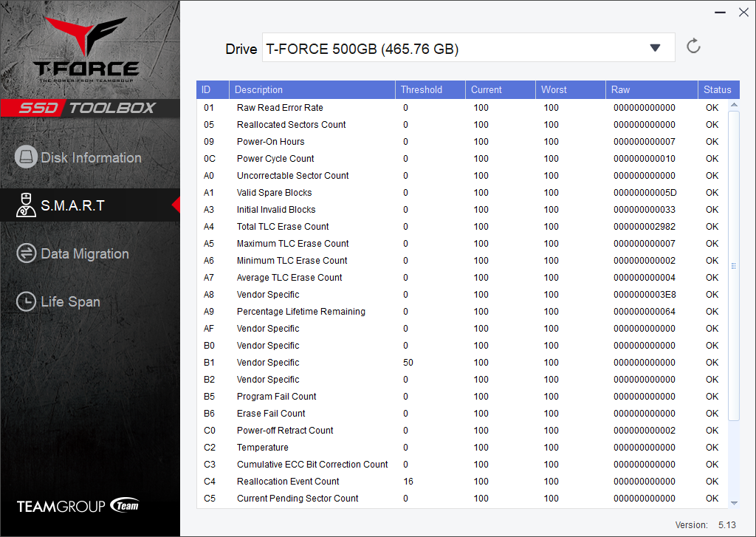Select the Erase Fail Count row

point(462,414)
